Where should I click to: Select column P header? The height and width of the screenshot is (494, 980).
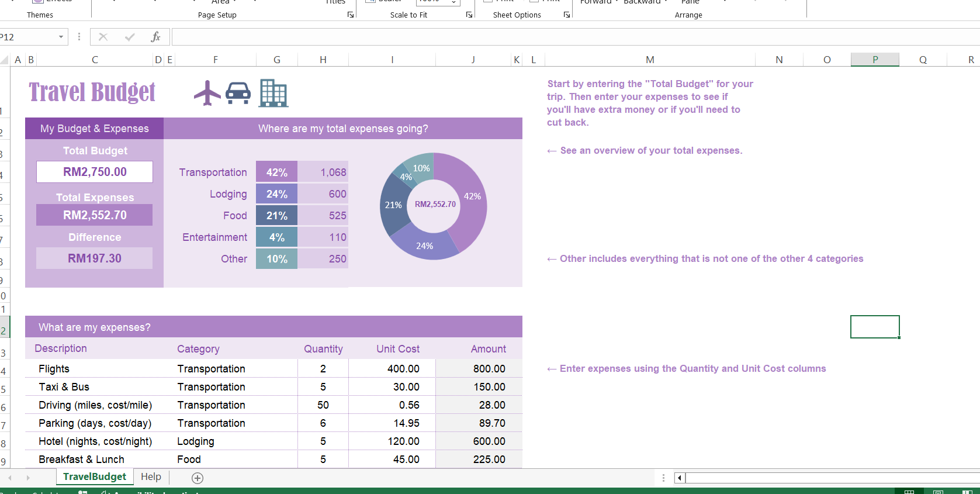point(875,60)
